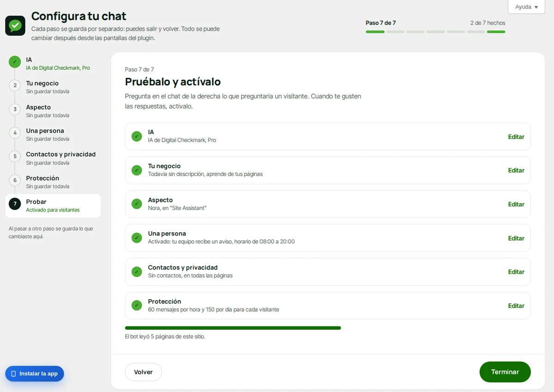
Task: Click step number 4 circle in sidebar
Action: 15,133
